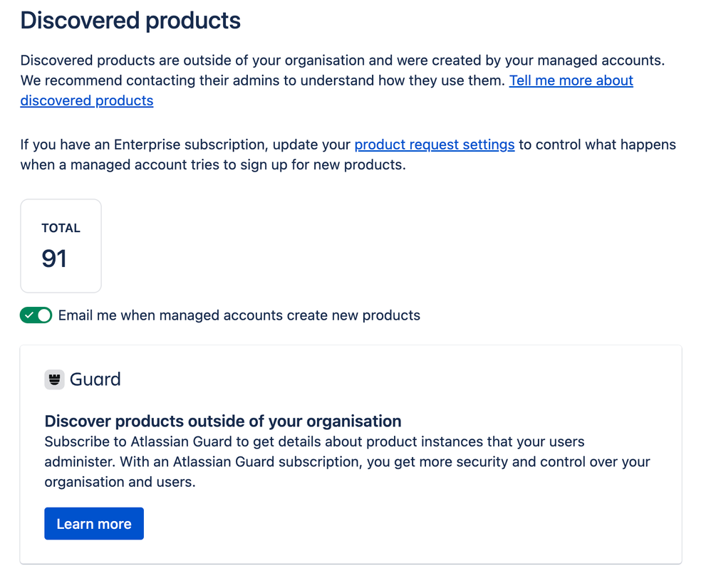Click 'Email me when managed accounts create new products' label
Screen dimensions: 711x588
(239, 315)
